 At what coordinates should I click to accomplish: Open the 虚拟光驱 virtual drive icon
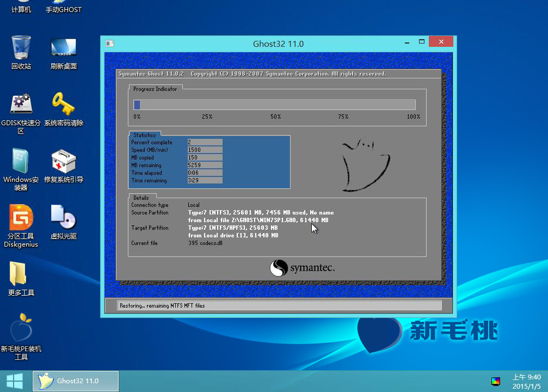[64, 222]
